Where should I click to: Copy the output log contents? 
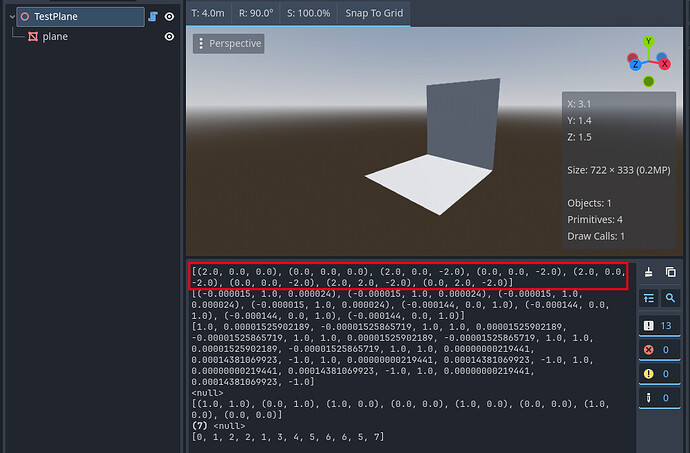pos(671,272)
